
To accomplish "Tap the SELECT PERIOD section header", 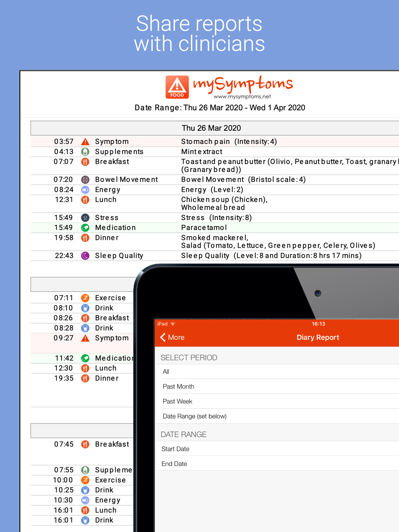I will click(x=189, y=358).
